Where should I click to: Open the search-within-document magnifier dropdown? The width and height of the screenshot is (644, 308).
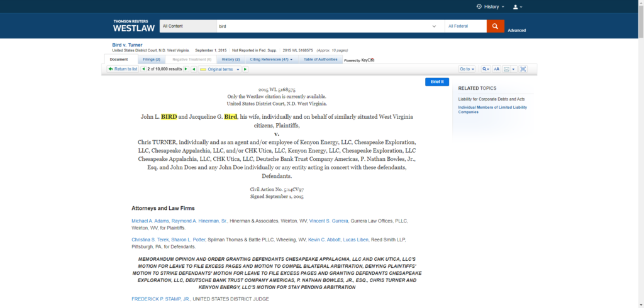click(x=486, y=69)
